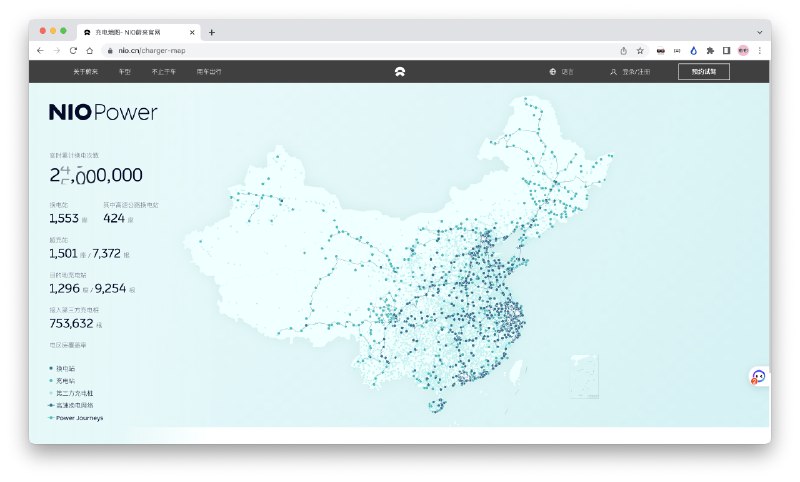This screenshot has height=482, width=800.
Task: Open the Extensions puzzle-piece menu
Action: (710, 50)
